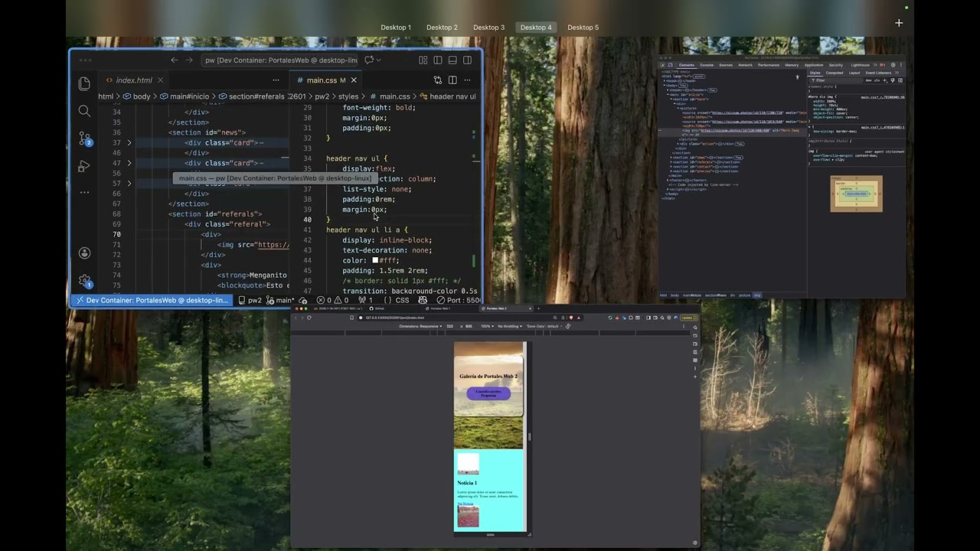Close the index.html editor tab
Screen dimensions: 980x551
coord(160,80)
